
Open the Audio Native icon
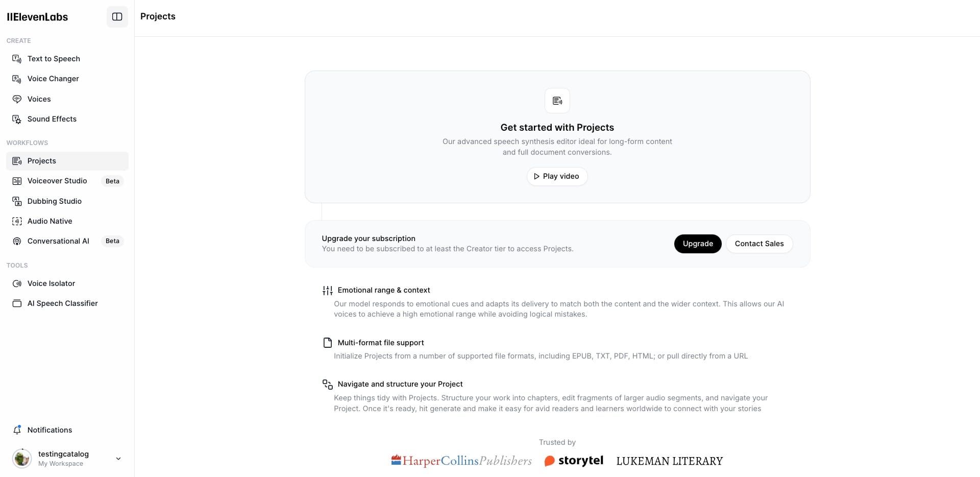17,221
